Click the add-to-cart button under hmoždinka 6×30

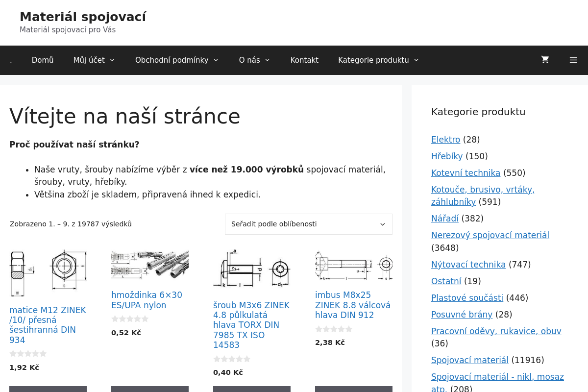(149, 389)
